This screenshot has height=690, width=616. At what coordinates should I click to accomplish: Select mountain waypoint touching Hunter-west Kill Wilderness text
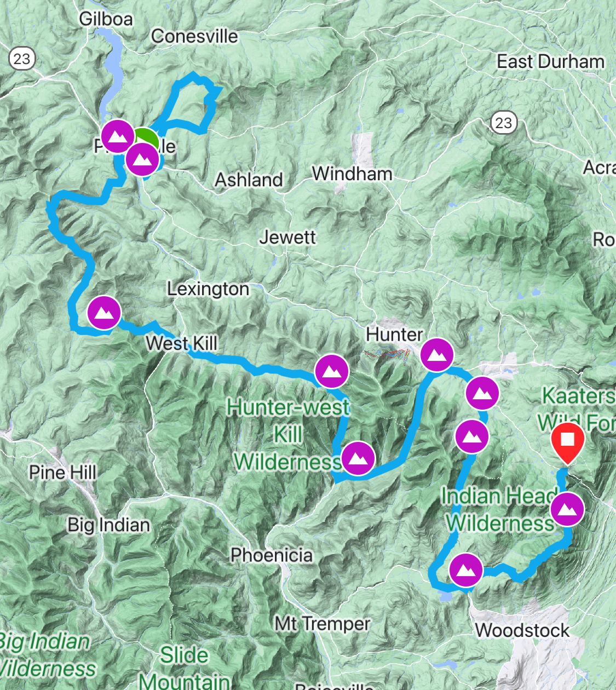[x=358, y=458]
